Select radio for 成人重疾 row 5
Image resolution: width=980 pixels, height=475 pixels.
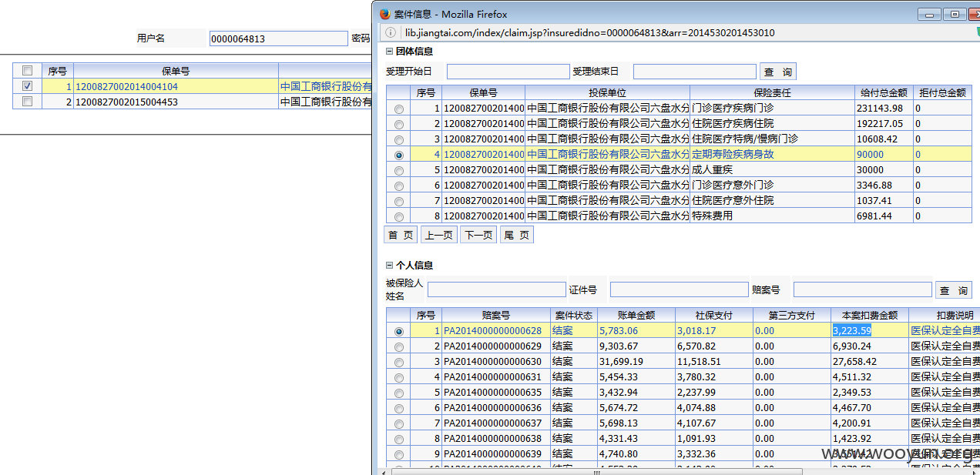click(398, 171)
